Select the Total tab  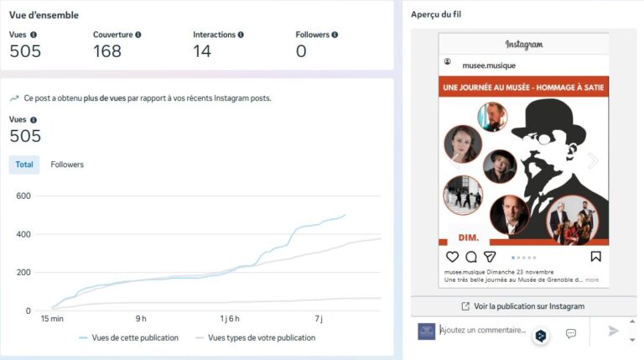pyautogui.click(x=24, y=164)
